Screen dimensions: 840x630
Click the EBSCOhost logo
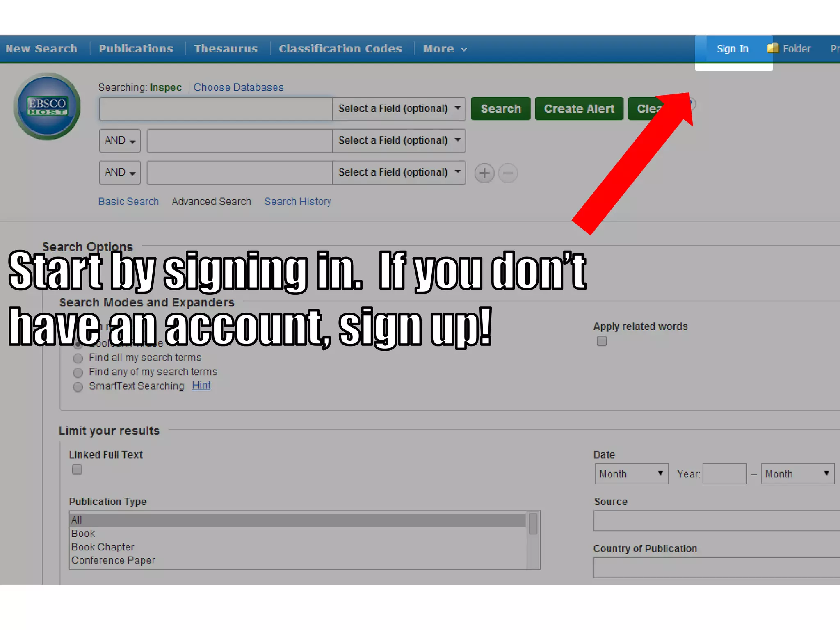[47, 106]
